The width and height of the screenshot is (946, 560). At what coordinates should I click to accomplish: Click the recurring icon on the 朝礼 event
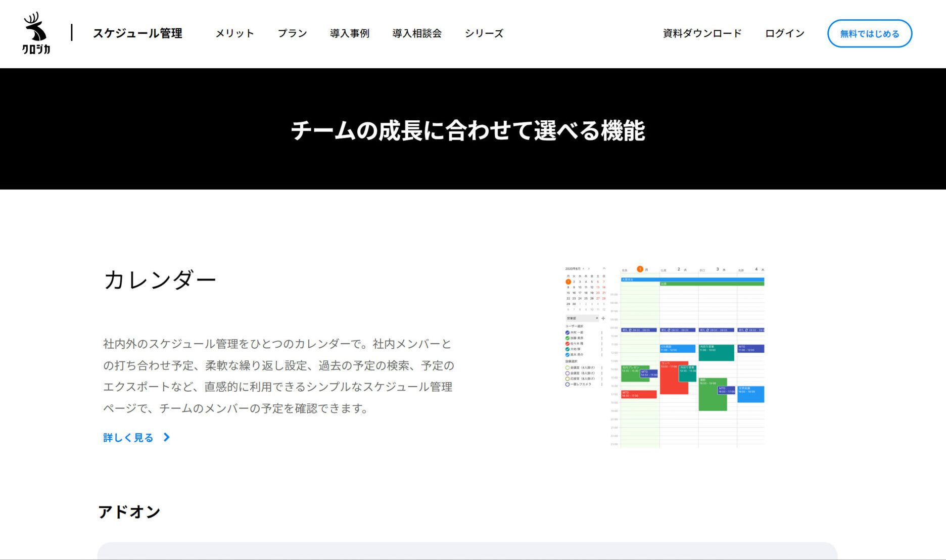[x=630, y=330]
